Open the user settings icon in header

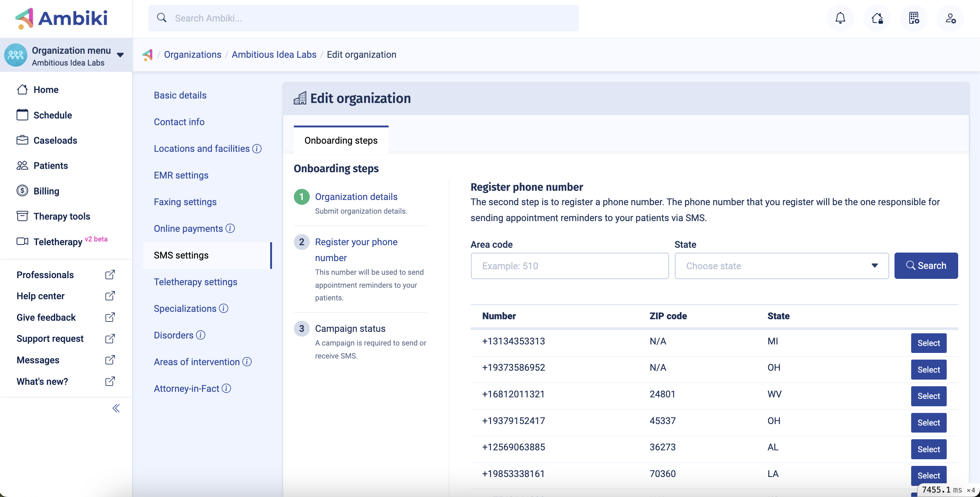tap(950, 18)
